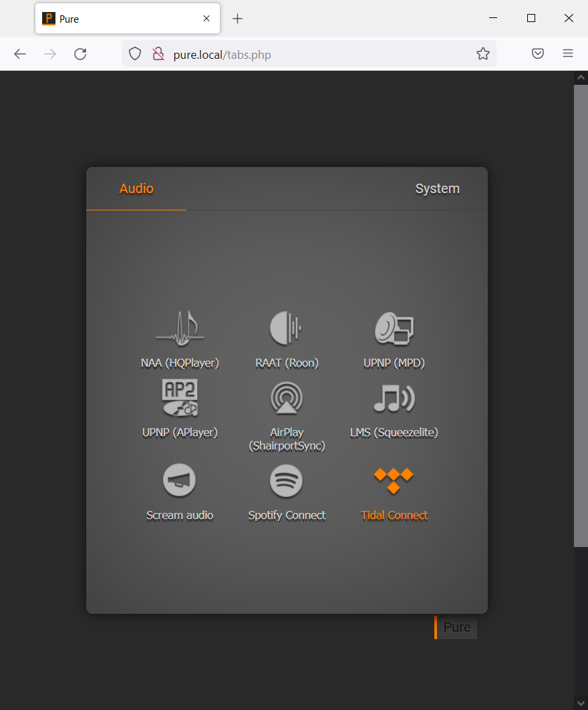Go forward one page in the browser
Image resolution: width=588 pixels, height=710 pixels.
[50, 54]
